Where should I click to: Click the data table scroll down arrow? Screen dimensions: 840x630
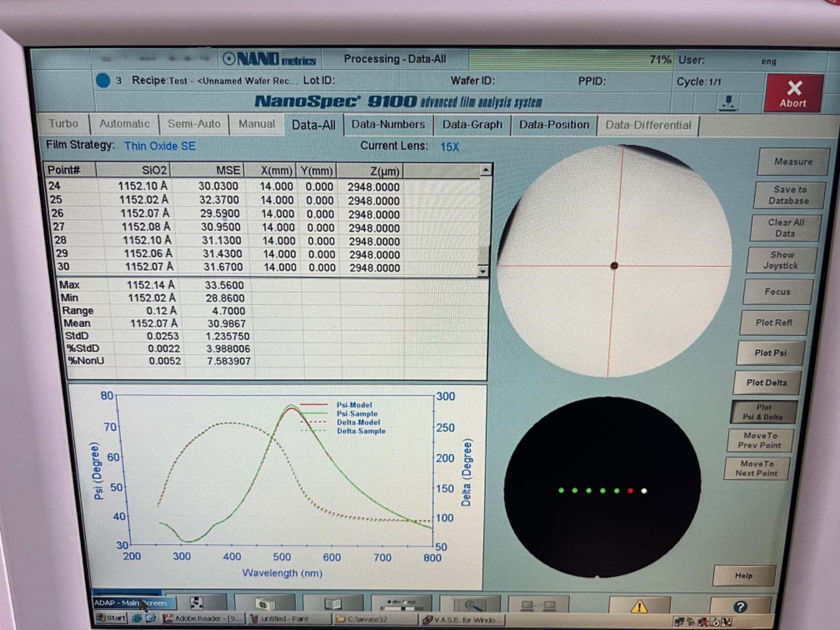(483, 271)
